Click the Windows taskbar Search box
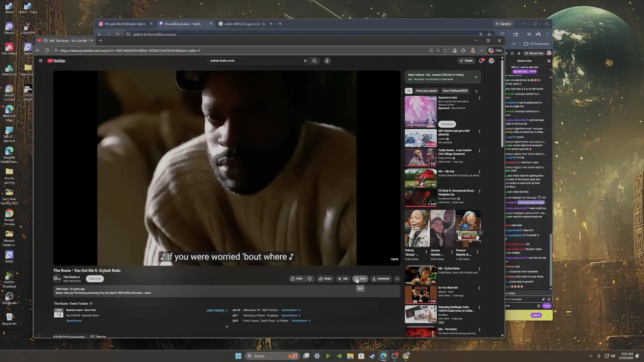The width and height of the screenshot is (644, 362). (271, 356)
